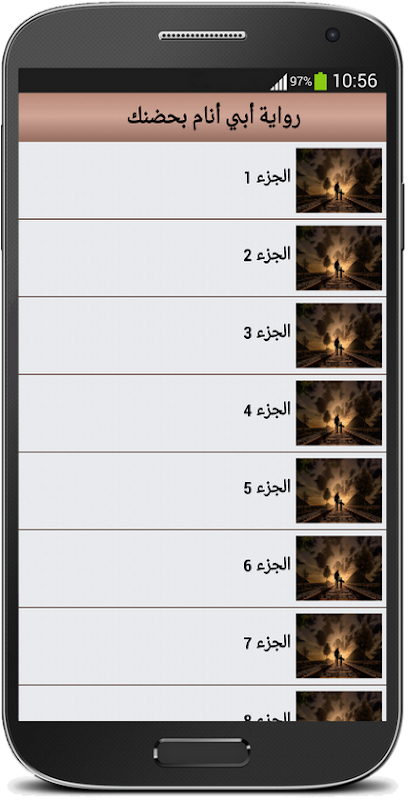Select the thumbnail next to الجزء 6
Screen dimensions: 408x800
point(339,568)
